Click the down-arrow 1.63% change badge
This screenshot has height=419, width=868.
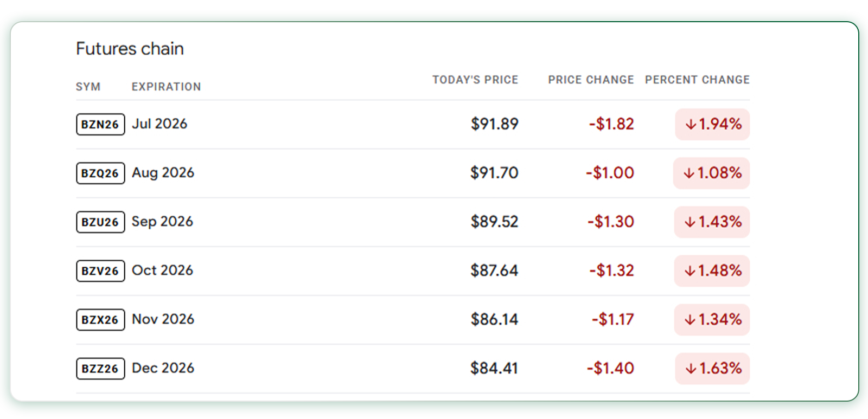[712, 369]
